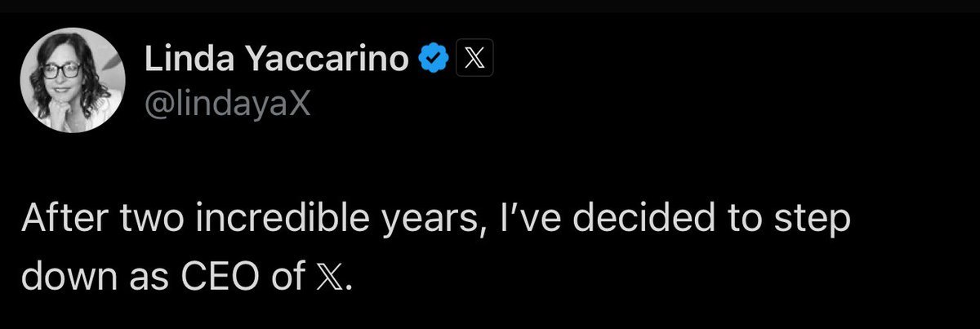
Task: Open the Linda Yaccarino display name
Action: click(277, 59)
